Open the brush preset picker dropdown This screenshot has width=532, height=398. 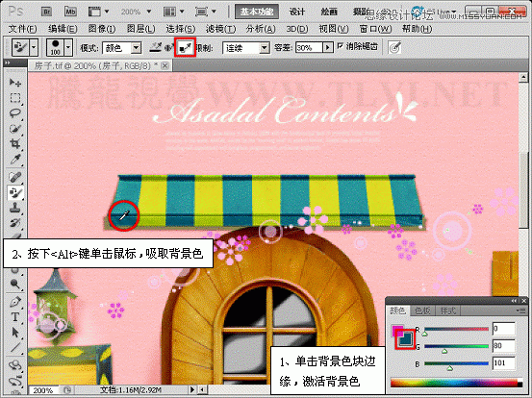pyautogui.click(x=68, y=47)
